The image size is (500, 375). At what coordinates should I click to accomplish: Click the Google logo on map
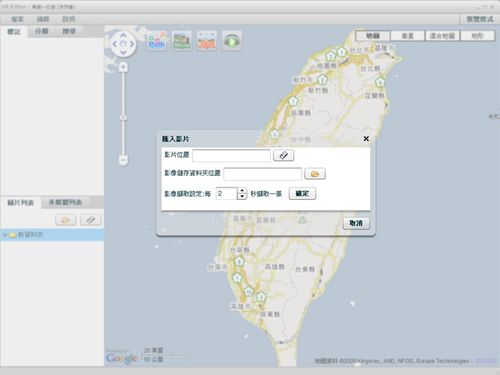(x=122, y=358)
